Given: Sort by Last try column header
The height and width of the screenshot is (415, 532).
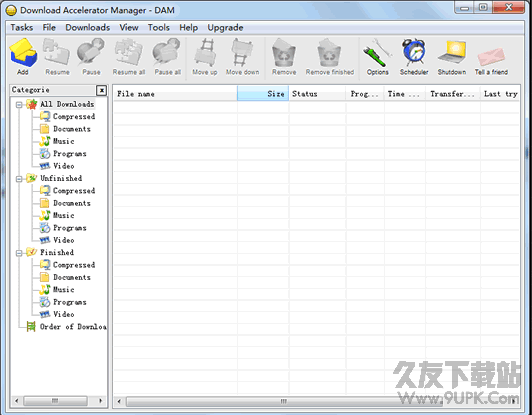Looking at the screenshot, I should [x=500, y=94].
